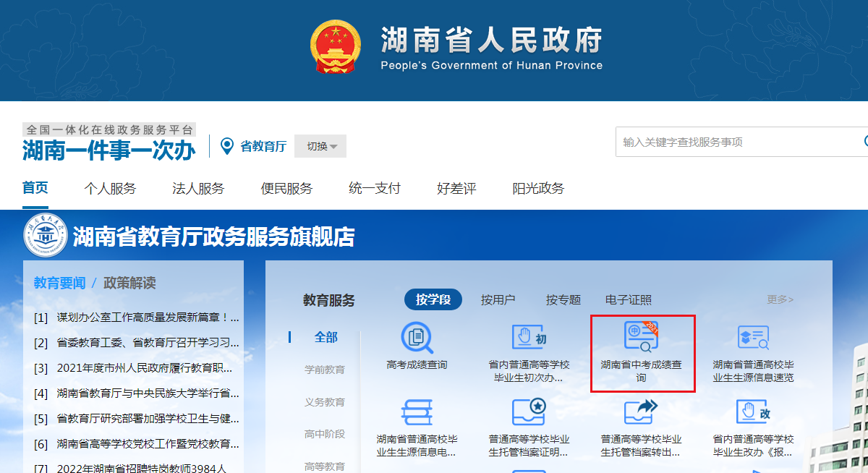Open the 毕业生托管档案转出 arrow folder icon
This screenshot has width=868, height=473.
pyautogui.click(x=641, y=412)
